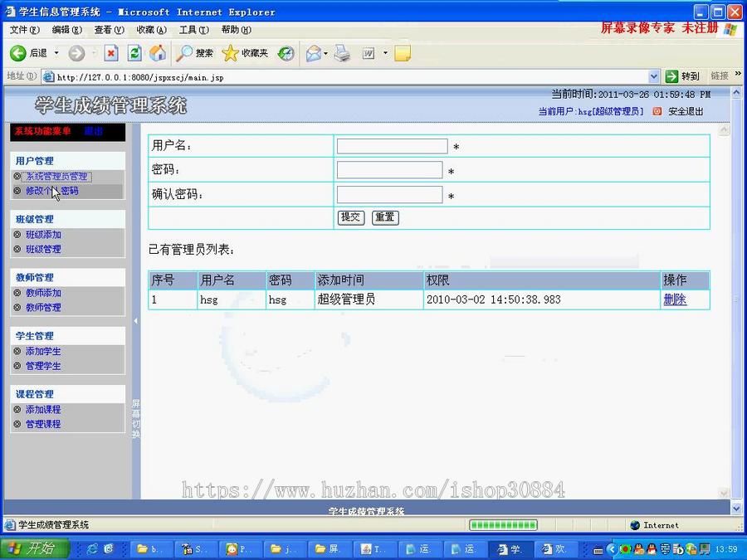
Task: Click the Home icon in the toolbar
Action: tap(159, 53)
